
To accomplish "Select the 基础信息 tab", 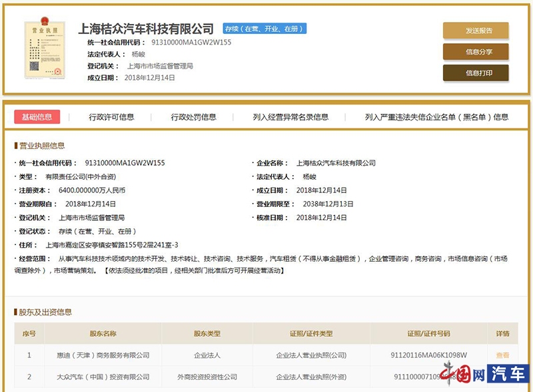I will pyautogui.click(x=37, y=117).
